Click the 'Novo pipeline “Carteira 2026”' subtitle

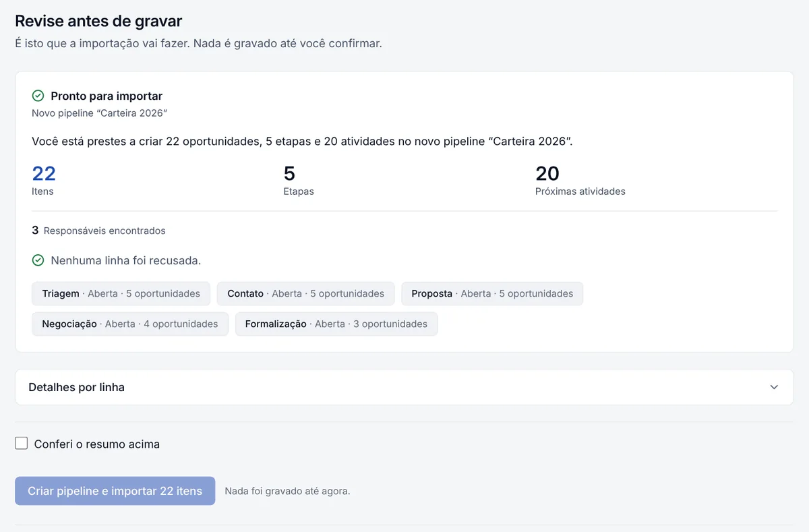point(99,113)
